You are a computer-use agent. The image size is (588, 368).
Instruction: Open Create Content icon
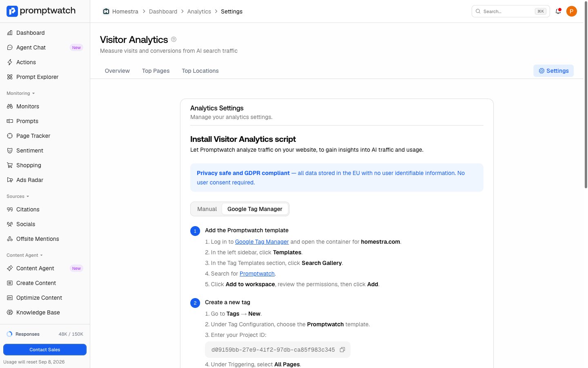tap(10, 283)
